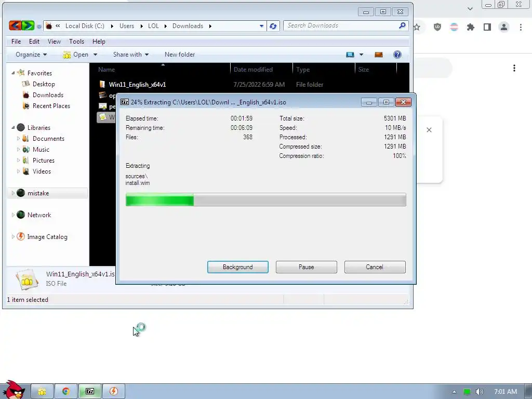The height and width of the screenshot is (399, 532).
Task: Select Desktop under Favorites
Action: [x=44, y=84]
